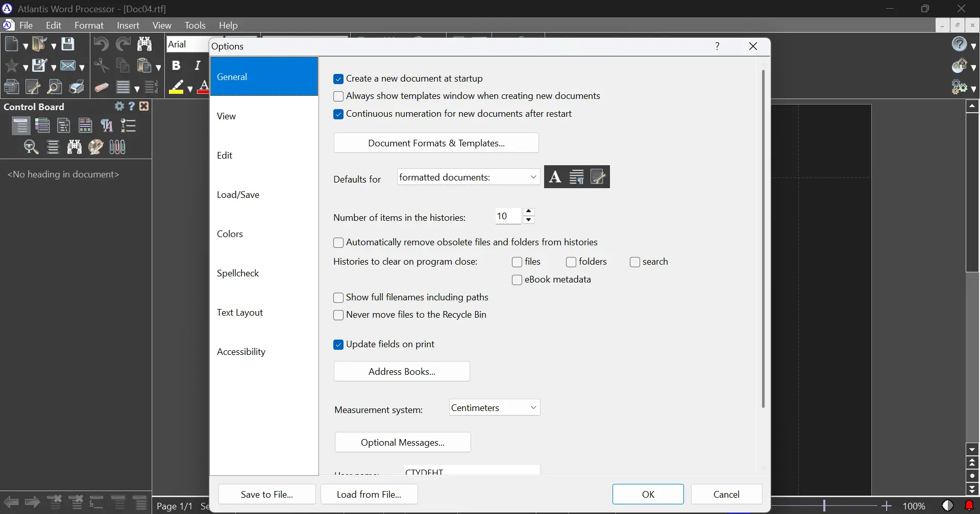980x514 pixels.
Task: Click the red notification bell in status bar
Action: coord(970,505)
